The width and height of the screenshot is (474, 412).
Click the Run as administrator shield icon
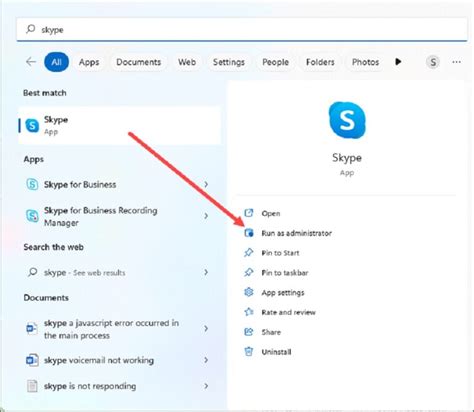tap(249, 233)
